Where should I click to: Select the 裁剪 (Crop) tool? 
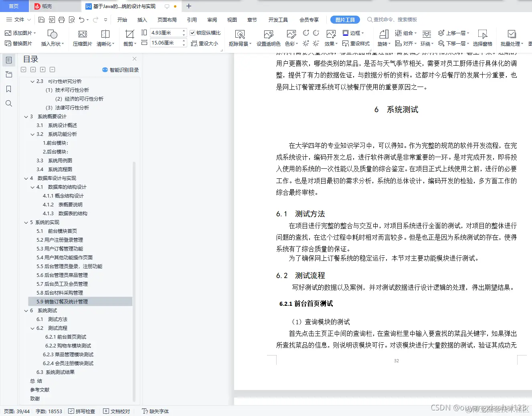pyautogui.click(x=129, y=38)
